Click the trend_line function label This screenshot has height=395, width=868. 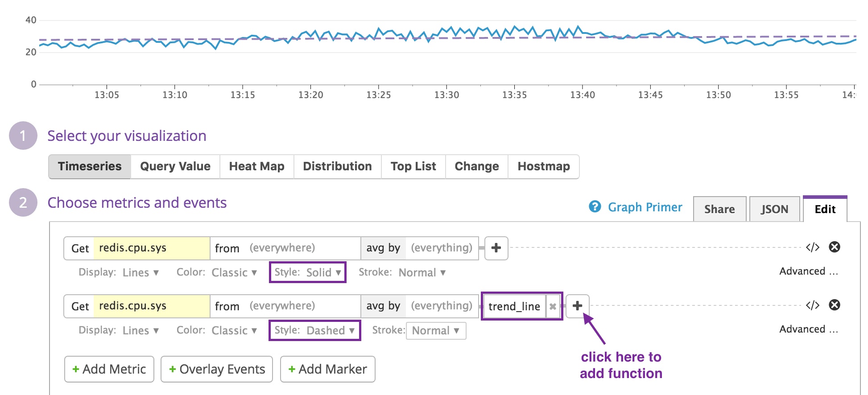click(x=514, y=306)
